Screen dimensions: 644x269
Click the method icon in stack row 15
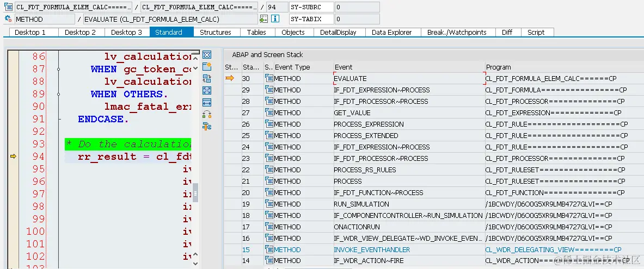(x=269, y=249)
